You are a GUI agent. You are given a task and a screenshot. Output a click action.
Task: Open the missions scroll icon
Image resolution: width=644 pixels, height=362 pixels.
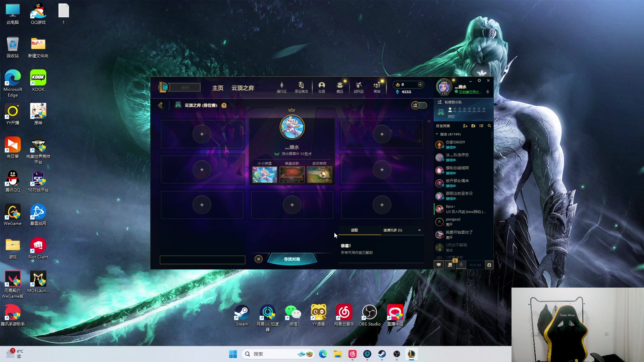pyautogui.click(x=450, y=265)
